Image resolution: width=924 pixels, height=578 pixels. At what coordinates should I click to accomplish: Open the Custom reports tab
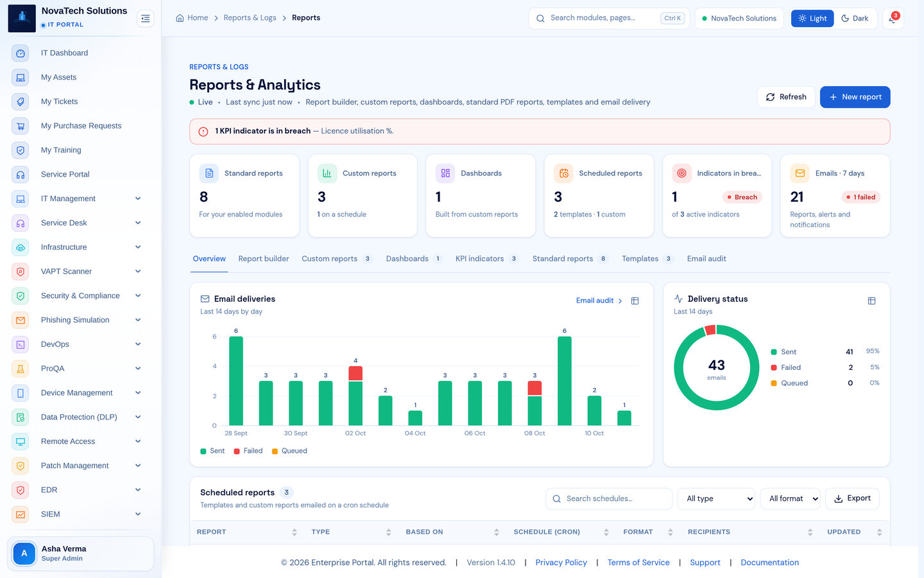click(x=337, y=259)
